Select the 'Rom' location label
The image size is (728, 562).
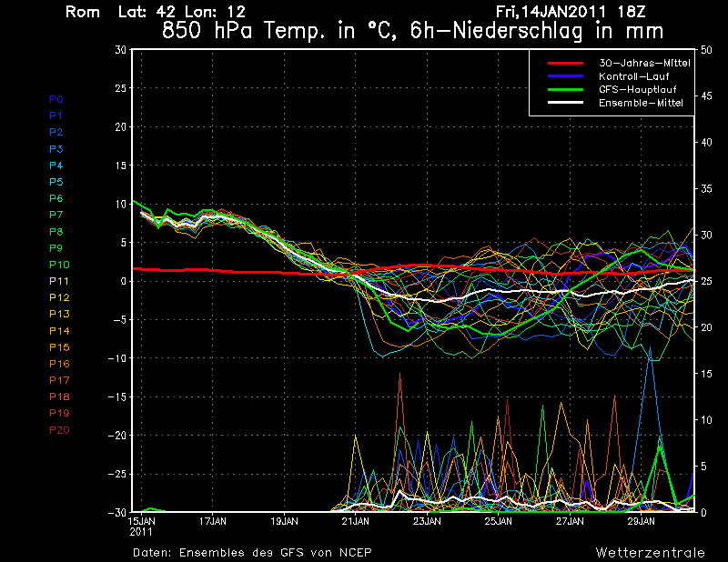tap(83, 12)
